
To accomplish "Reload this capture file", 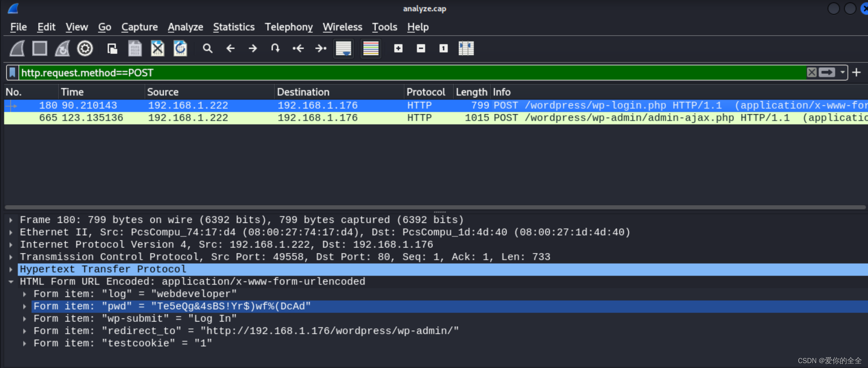I will click(180, 48).
